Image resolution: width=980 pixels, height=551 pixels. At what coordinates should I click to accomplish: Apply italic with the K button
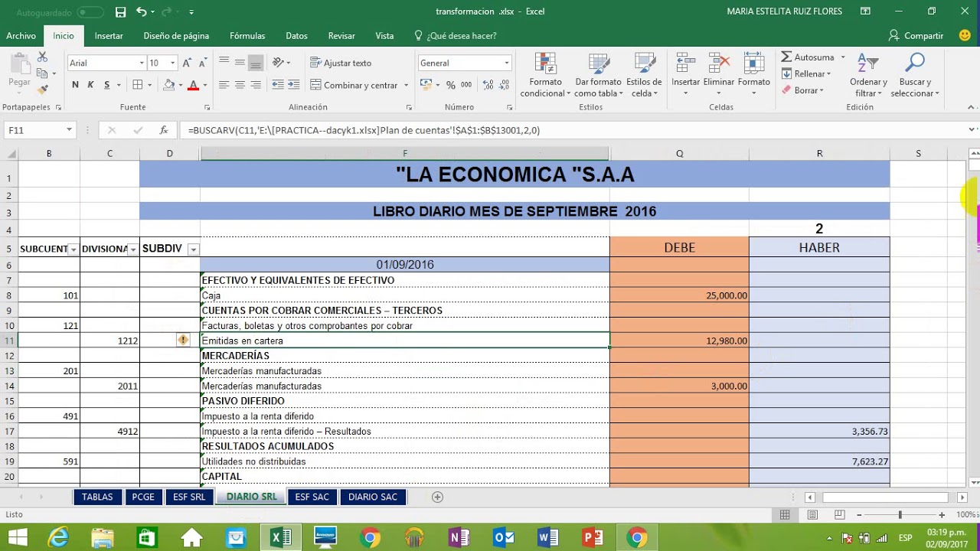pyautogui.click(x=90, y=85)
